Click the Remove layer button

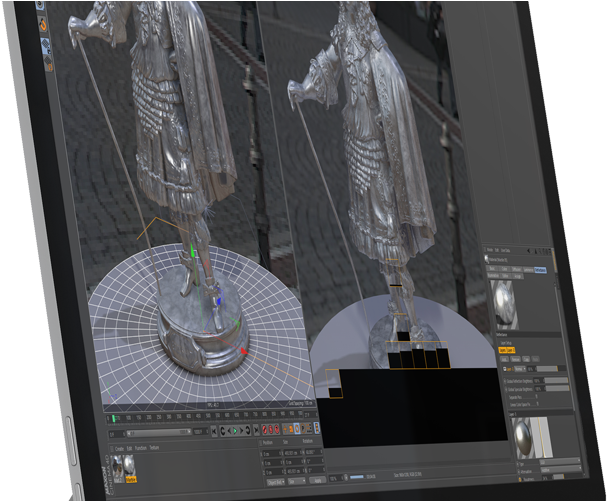515,359
